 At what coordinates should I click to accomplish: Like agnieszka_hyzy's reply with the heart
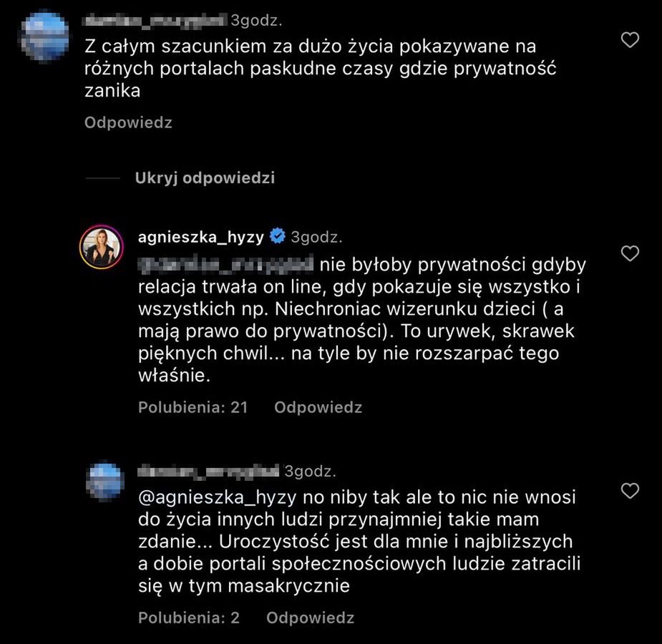click(629, 253)
